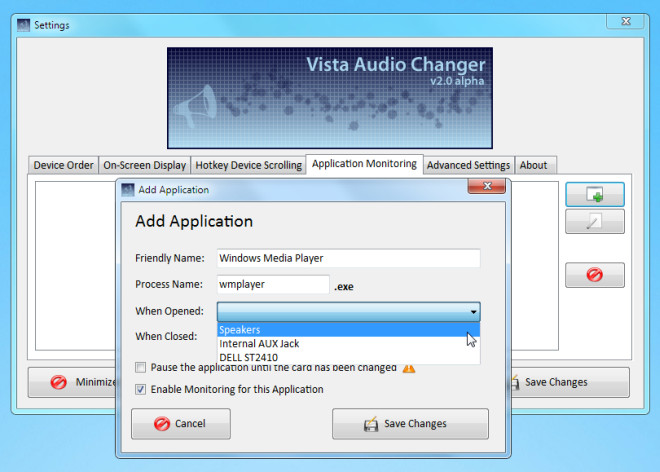Click Cancel in Add Application dialog
The height and width of the screenshot is (472, 660).
point(181,424)
